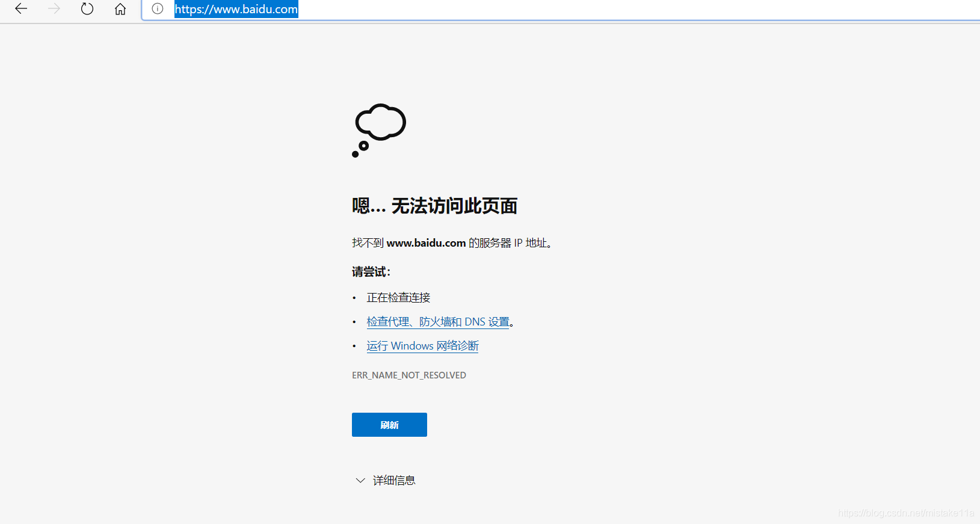Click the heading 嗯… 无法访问此页面
The width and height of the screenshot is (980, 524).
(x=434, y=206)
